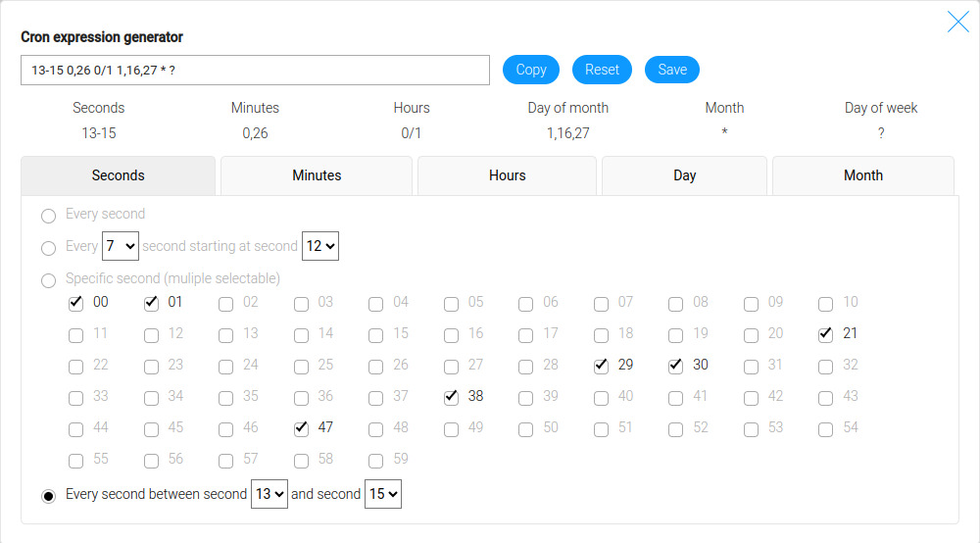
Task: Open the Hours tab
Action: point(507,175)
